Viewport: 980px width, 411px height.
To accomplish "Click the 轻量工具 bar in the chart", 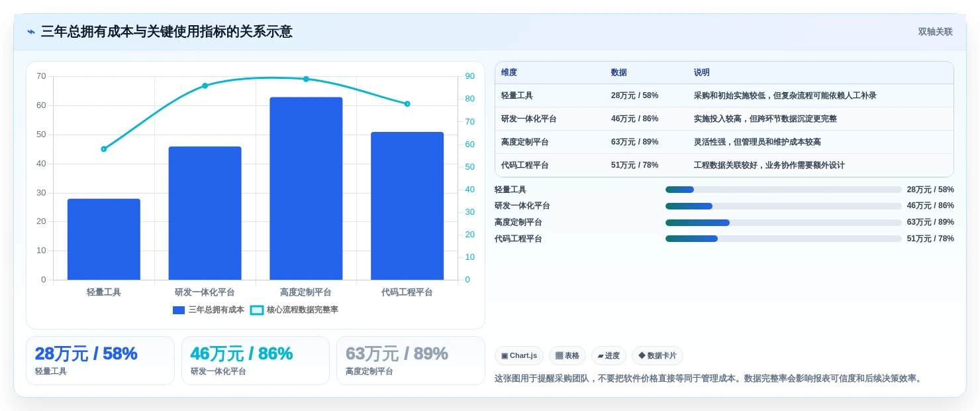I will click(x=104, y=239).
